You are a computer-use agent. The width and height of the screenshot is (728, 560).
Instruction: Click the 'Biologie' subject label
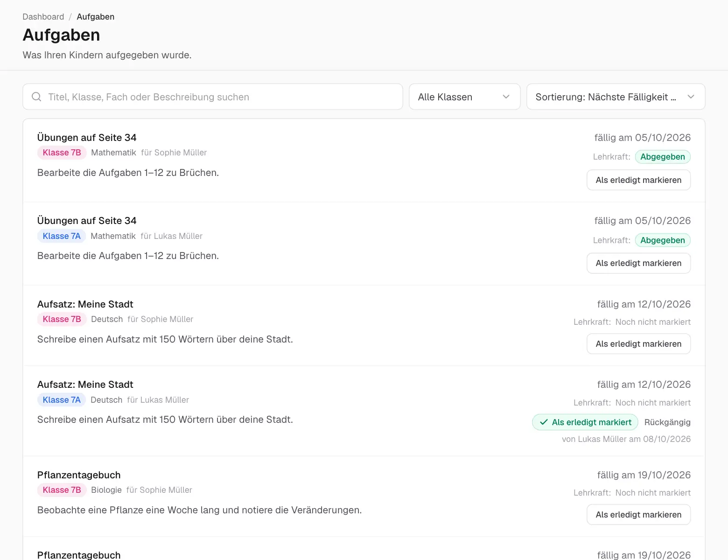click(x=106, y=490)
